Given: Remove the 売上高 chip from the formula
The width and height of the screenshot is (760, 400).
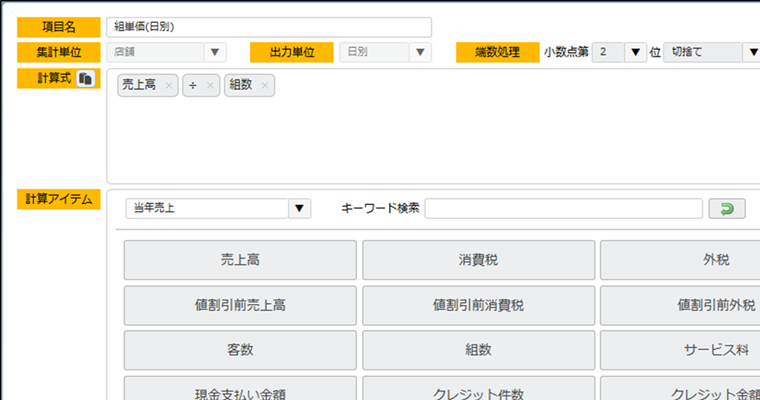Looking at the screenshot, I should (168, 86).
